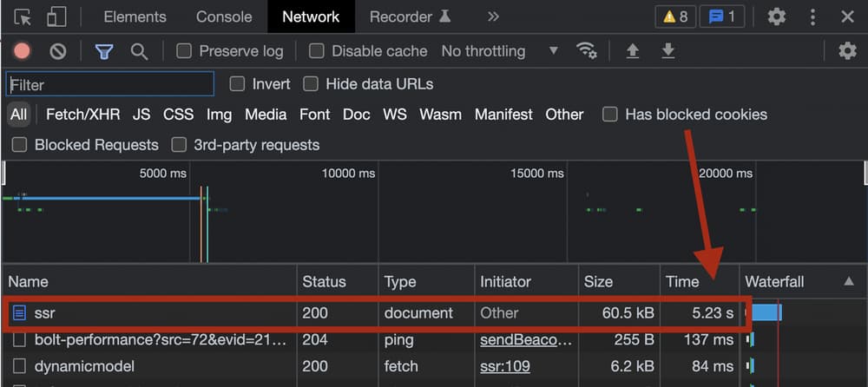Enable the Blocked Requests checkbox
Screen dimensions: 868x387
tap(19, 145)
